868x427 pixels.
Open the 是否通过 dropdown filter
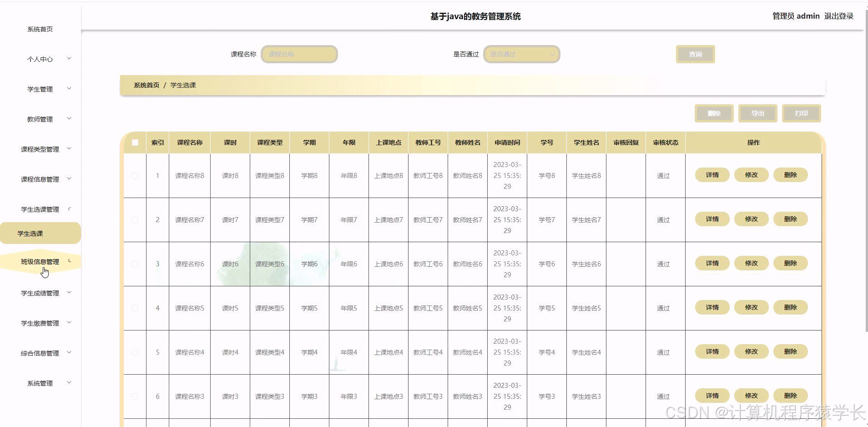521,54
